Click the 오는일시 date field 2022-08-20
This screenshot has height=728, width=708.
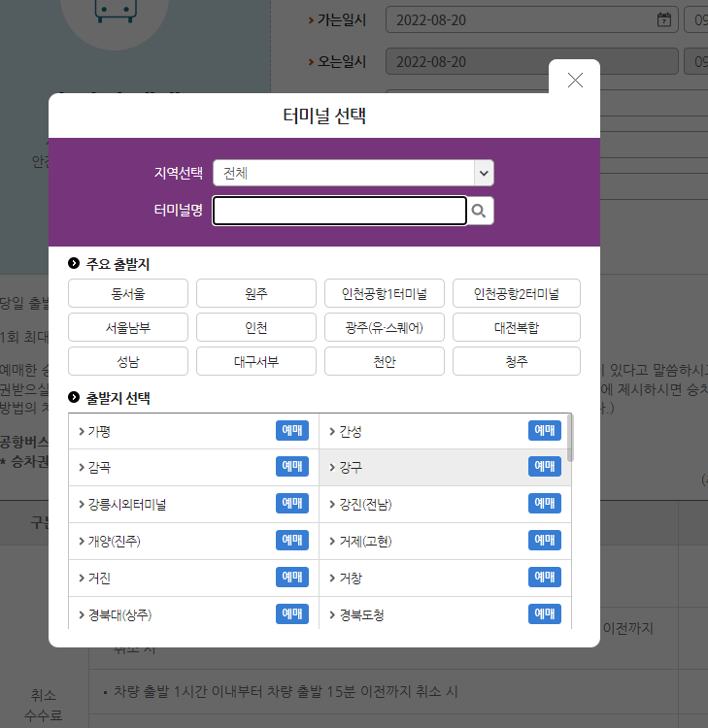click(x=532, y=62)
